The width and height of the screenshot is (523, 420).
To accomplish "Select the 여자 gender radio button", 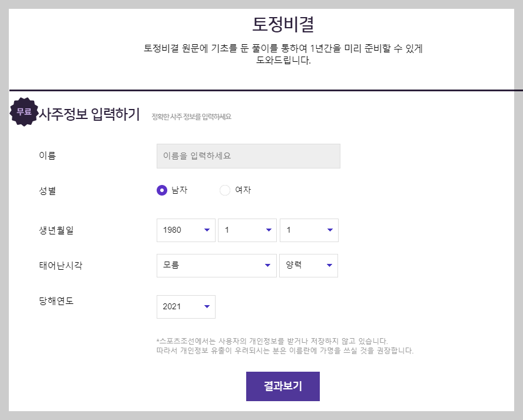I will point(225,190).
